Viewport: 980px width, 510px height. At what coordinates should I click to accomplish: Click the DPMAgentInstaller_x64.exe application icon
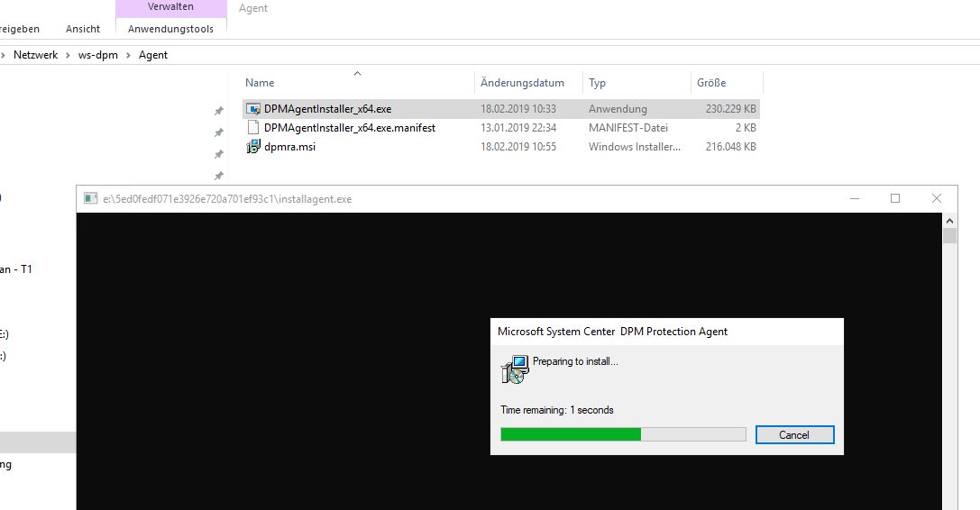click(253, 109)
